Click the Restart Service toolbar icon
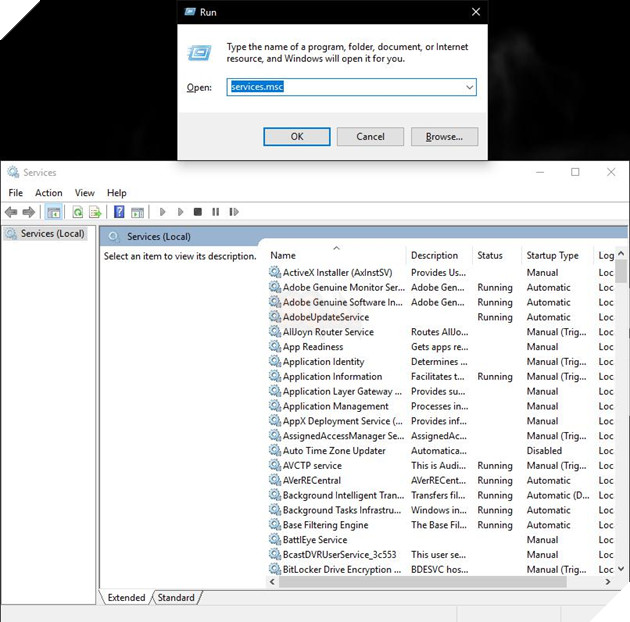 234,212
